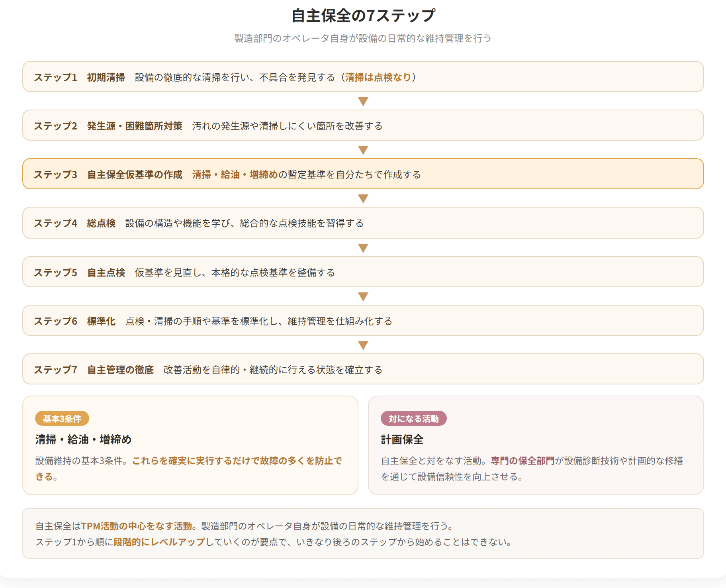Click the text 改善活動を自律的・継続的に行える状態を確立する
Screen dimensions: 726x588
273,370
